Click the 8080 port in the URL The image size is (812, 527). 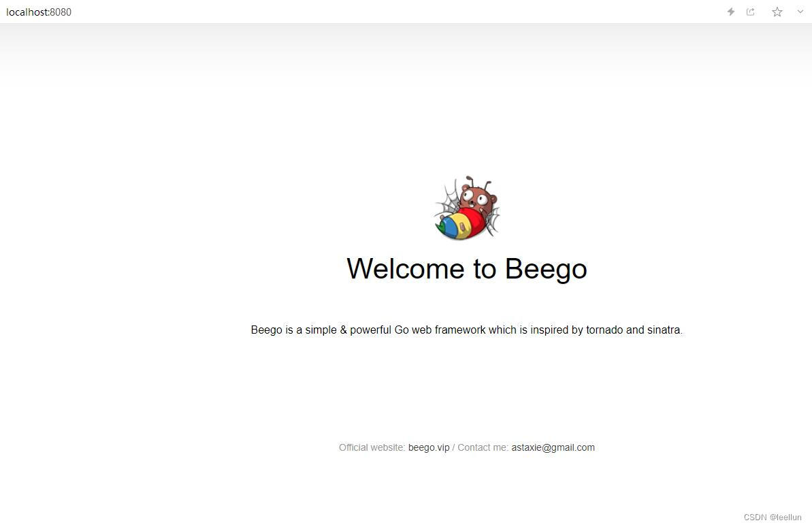(x=61, y=12)
